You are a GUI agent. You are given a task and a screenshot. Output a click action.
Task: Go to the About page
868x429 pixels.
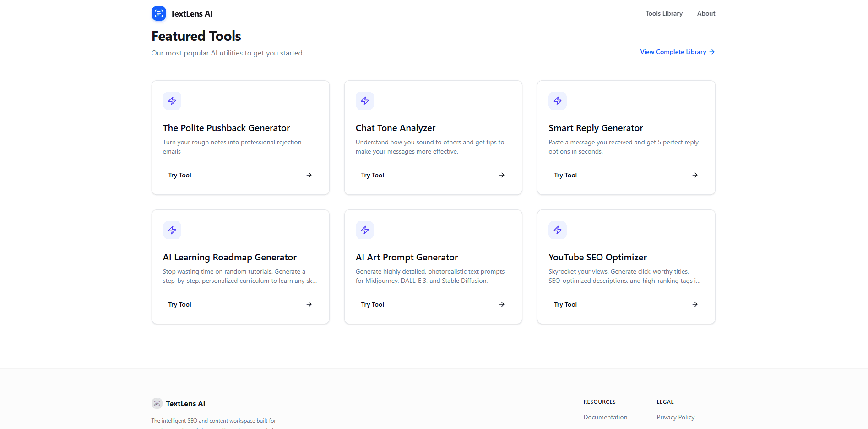[x=705, y=13]
